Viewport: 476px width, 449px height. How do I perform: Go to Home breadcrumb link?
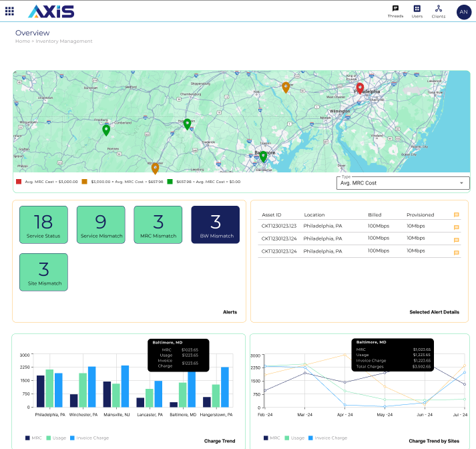(x=23, y=41)
